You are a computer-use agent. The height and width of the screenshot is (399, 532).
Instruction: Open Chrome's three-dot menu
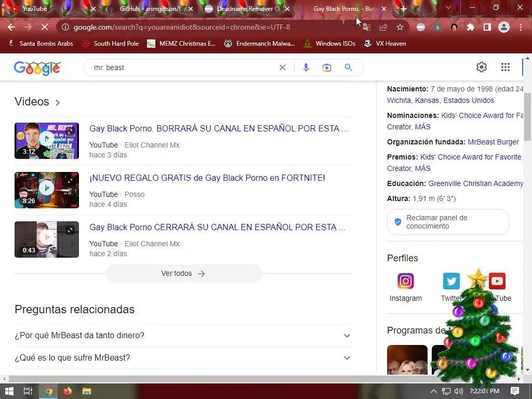(521, 27)
